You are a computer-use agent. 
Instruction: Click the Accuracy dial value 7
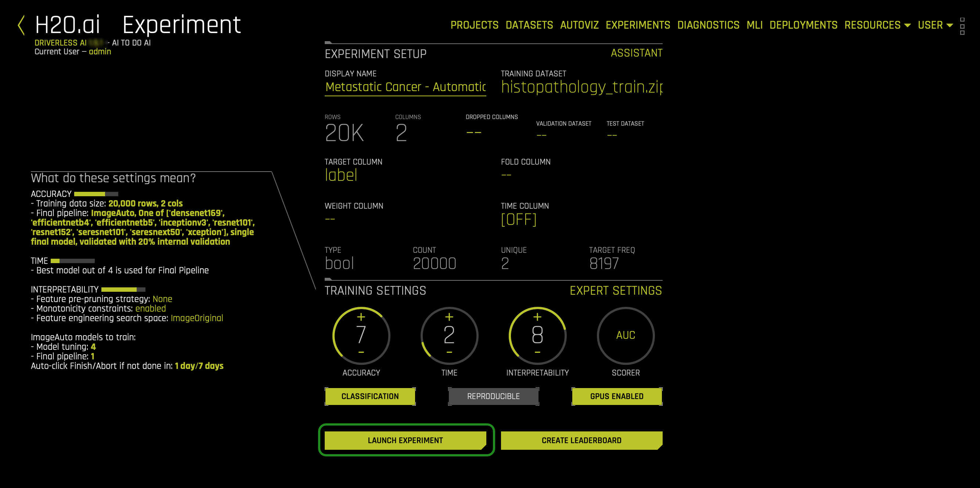coord(361,335)
